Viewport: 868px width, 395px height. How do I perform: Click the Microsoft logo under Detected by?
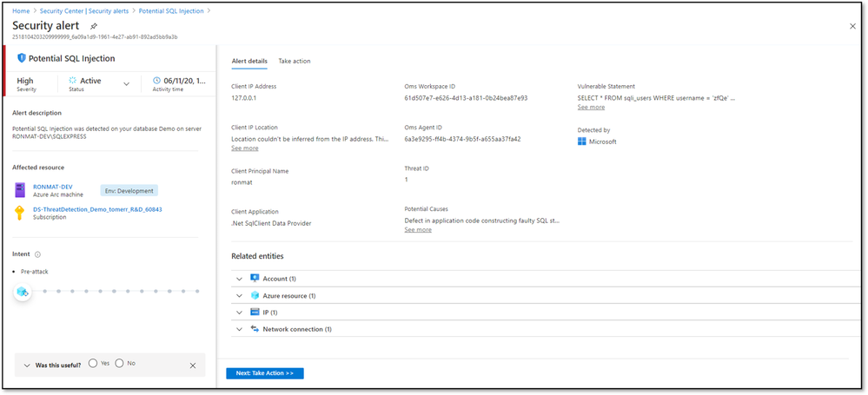click(x=582, y=142)
